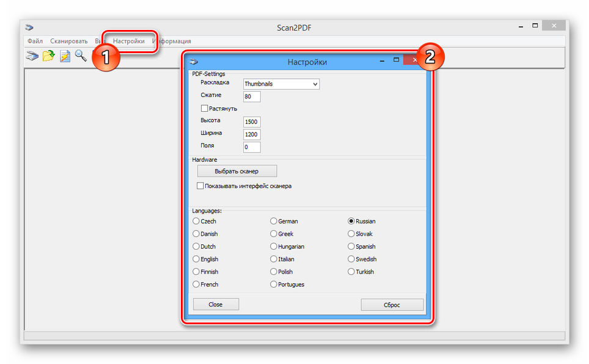Click the Close button in settings dialog

(215, 304)
